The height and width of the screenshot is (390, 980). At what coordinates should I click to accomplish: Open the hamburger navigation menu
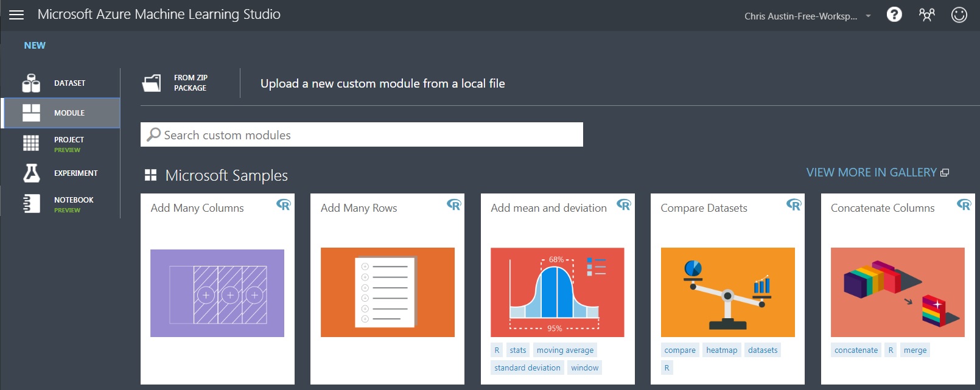pos(16,15)
